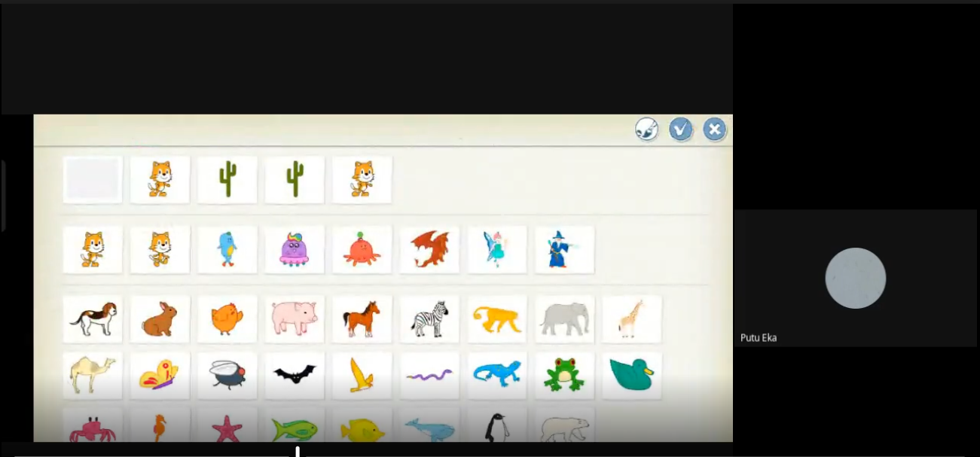Choose the red dragon character
This screenshot has width=980, height=457.
coord(429,249)
